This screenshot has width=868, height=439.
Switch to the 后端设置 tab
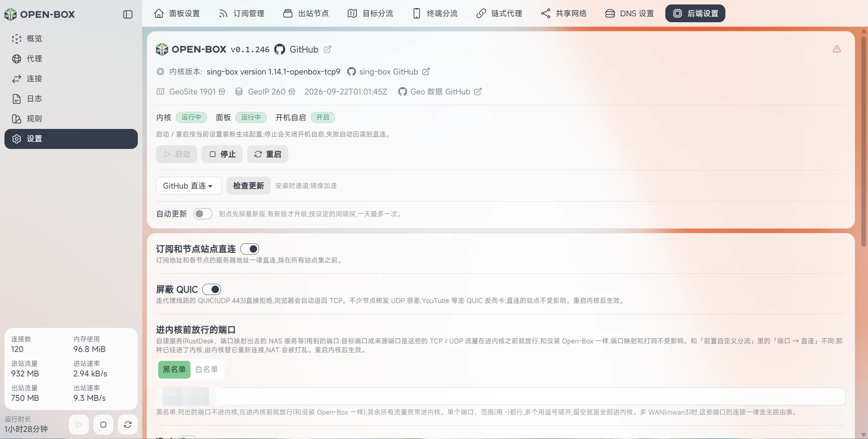click(x=695, y=13)
